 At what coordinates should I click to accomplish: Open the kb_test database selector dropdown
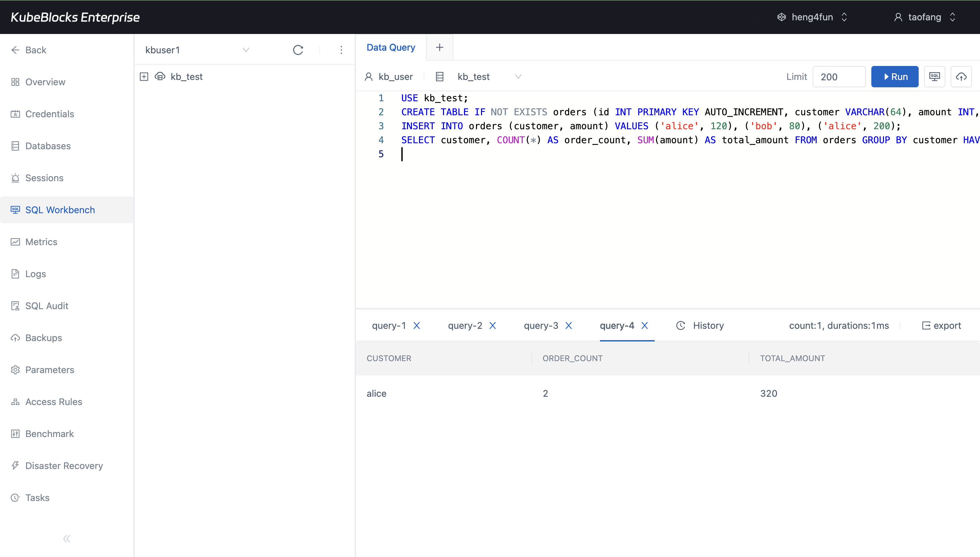pos(518,77)
